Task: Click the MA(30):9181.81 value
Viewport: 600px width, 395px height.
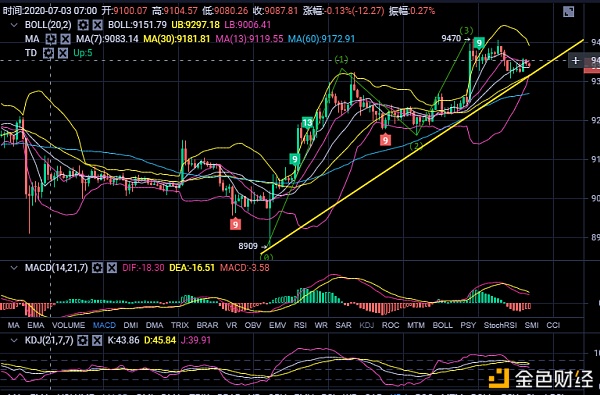Action: 177,39
